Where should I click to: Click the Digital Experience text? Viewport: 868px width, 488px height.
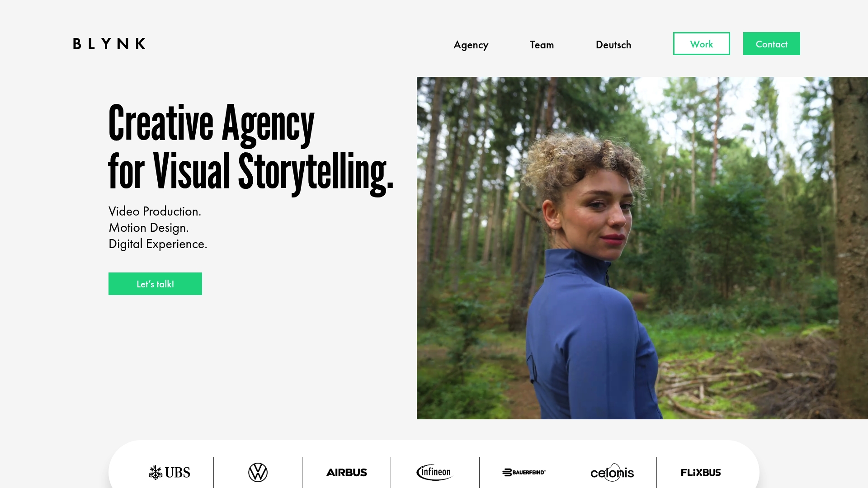point(158,244)
